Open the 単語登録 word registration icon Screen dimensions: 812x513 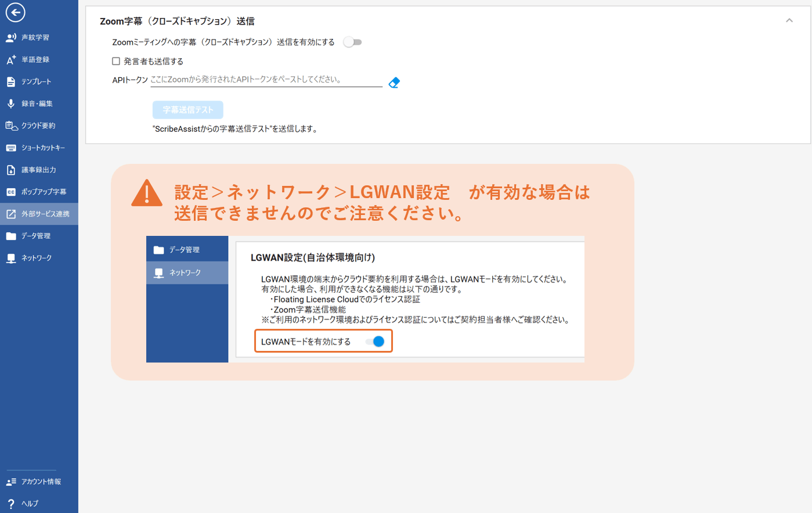click(x=11, y=60)
